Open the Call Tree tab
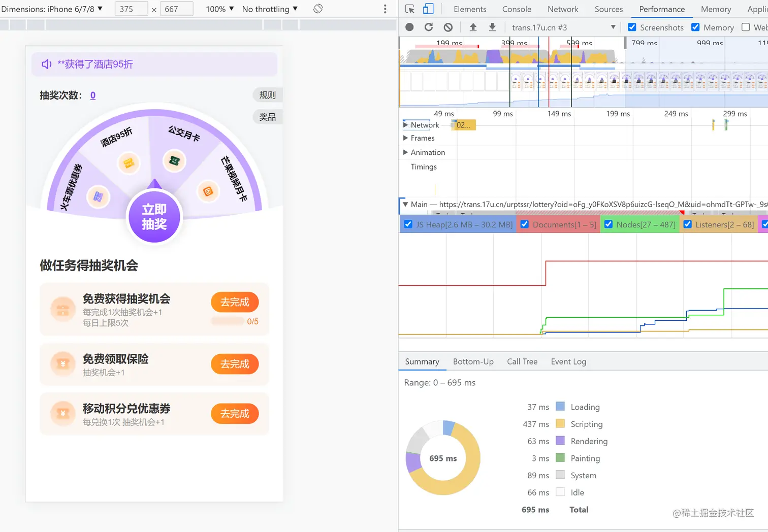The height and width of the screenshot is (532, 768). point(522,361)
